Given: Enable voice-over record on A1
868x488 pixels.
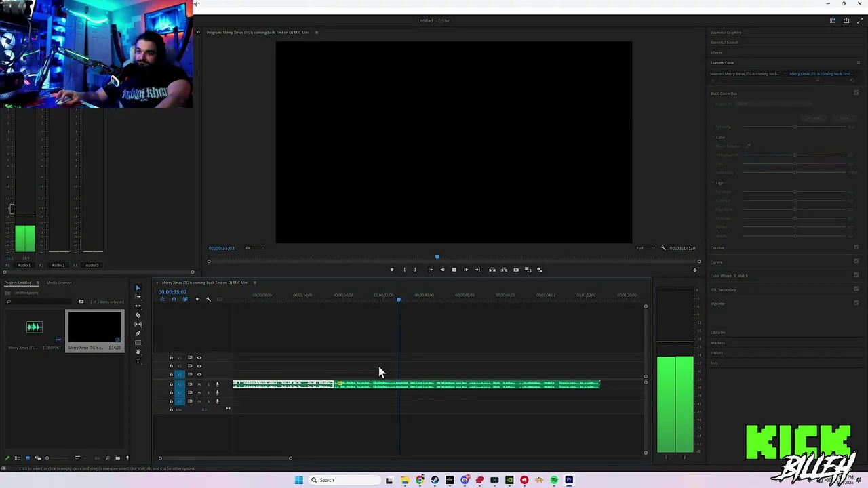Looking at the screenshot, I should pyautogui.click(x=217, y=384).
